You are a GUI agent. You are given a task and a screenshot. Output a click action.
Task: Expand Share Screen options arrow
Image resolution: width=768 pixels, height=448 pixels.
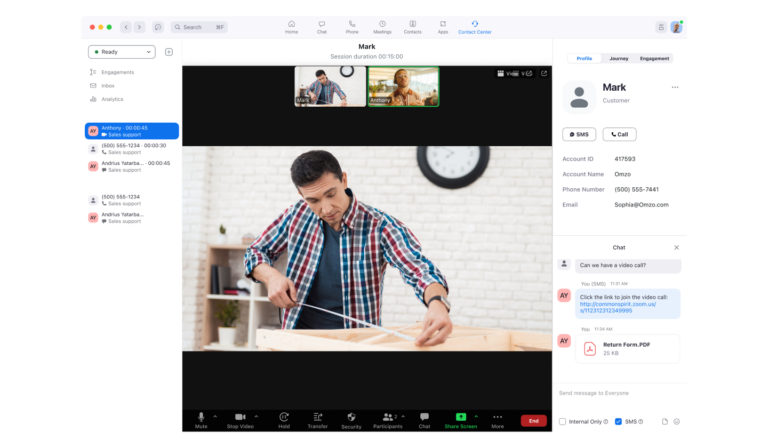[x=476, y=416]
